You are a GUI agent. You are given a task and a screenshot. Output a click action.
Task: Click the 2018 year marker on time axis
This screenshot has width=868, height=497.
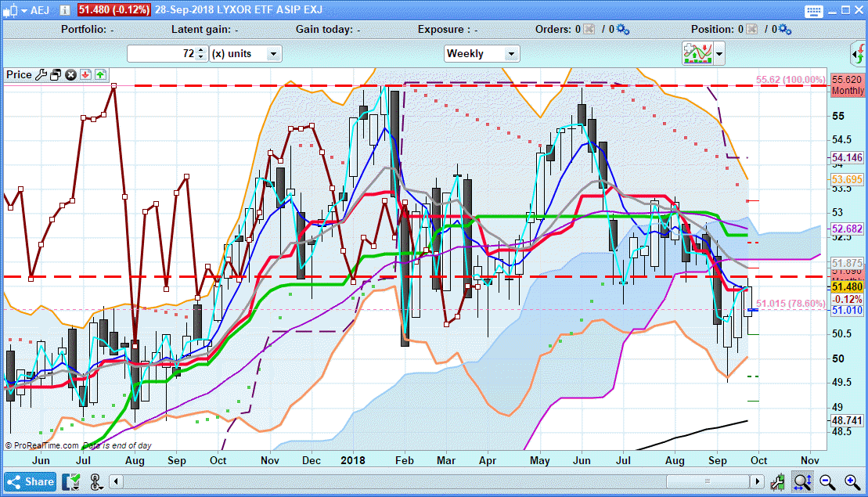pos(353,460)
